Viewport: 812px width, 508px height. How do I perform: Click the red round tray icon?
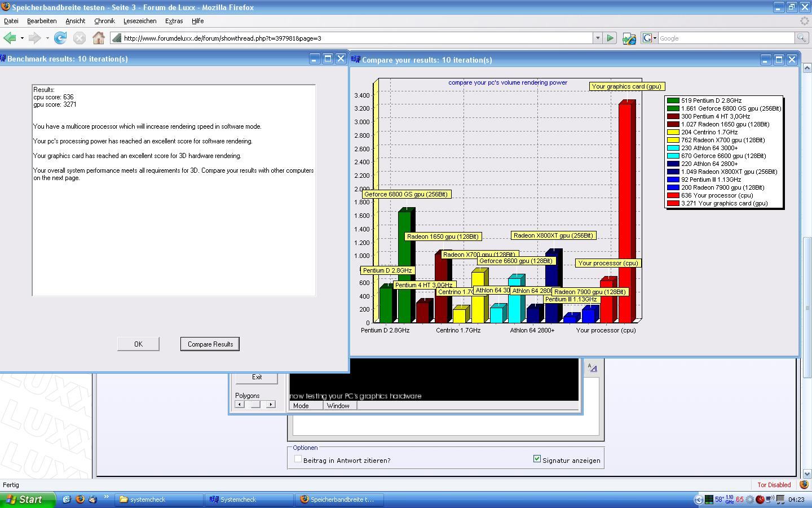tap(760, 500)
